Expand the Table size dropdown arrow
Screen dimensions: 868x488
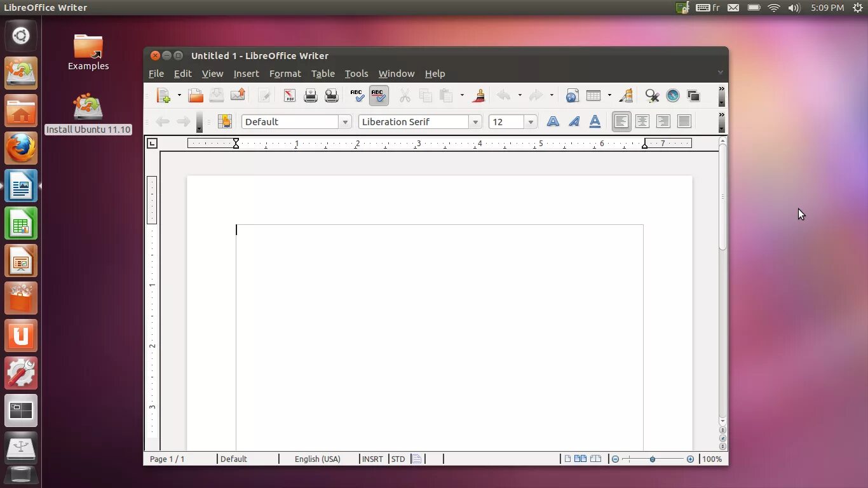609,95
